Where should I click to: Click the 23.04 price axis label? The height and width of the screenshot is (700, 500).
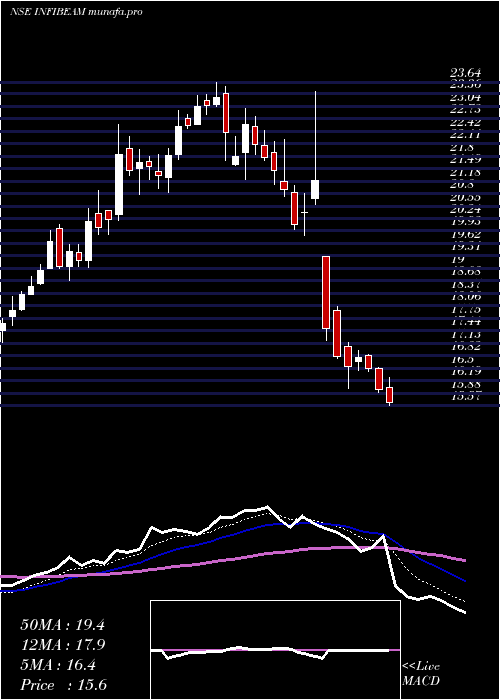pos(465,98)
